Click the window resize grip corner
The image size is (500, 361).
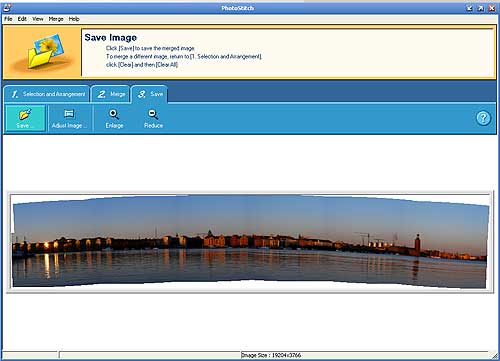(x=494, y=355)
